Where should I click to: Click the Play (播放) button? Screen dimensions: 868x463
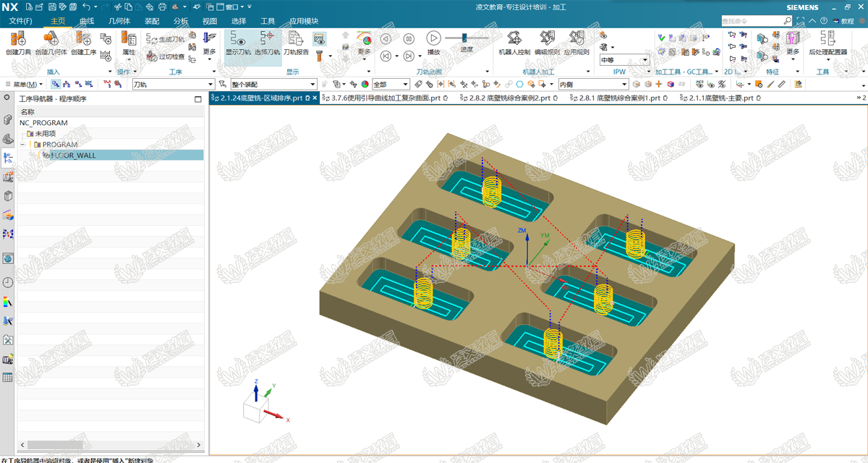[433, 38]
